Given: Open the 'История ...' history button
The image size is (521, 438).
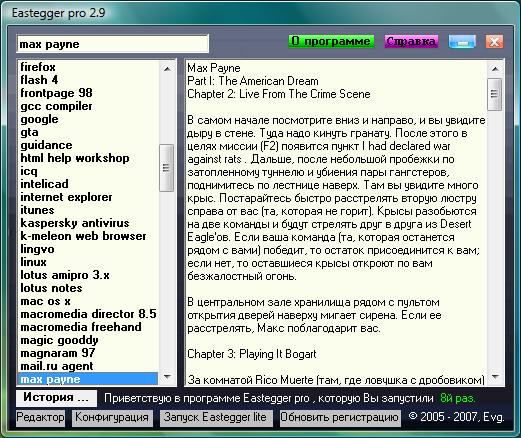Looking at the screenshot, I should pos(56,398).
